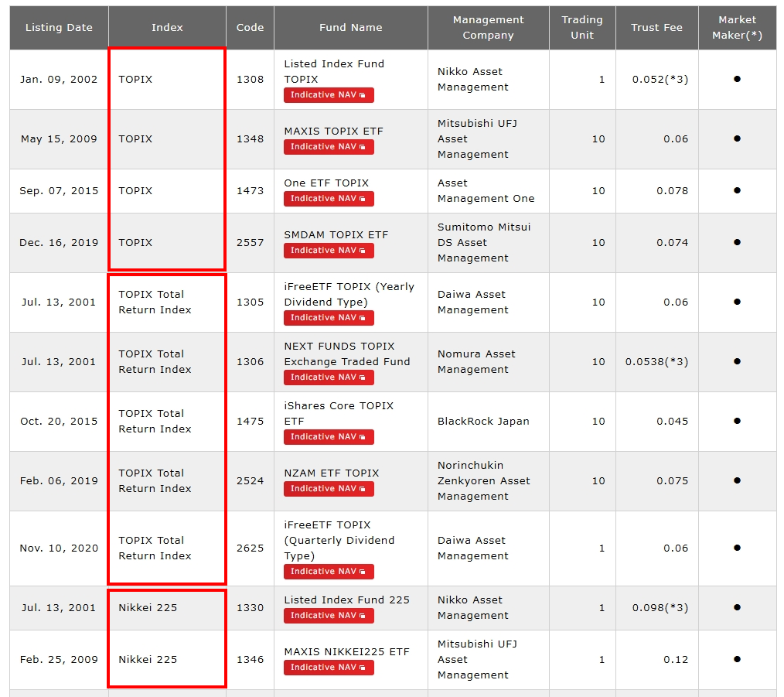Image resolution: width=784 pixels, height=697 pixels.
Task: Open Indicative NAV for MAXIS TOPIX ETF
Action: [329, 147]
